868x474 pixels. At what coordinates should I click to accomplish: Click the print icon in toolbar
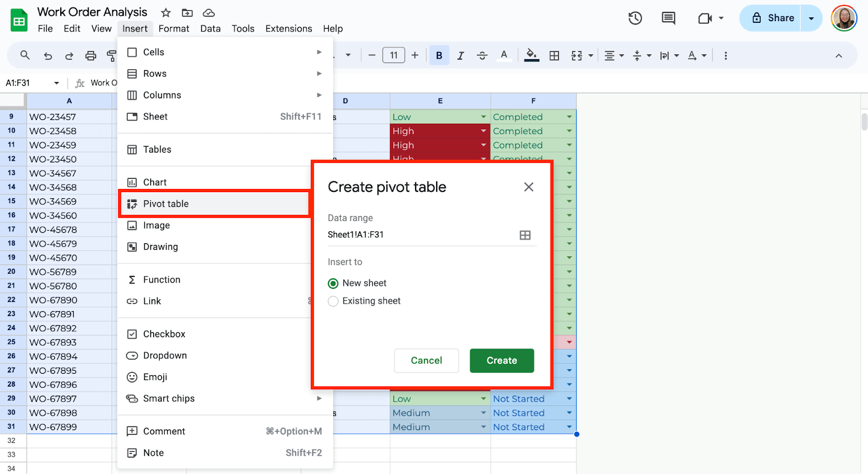tap(91, 55)
